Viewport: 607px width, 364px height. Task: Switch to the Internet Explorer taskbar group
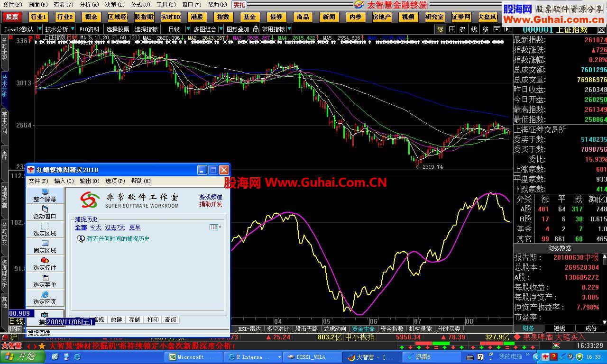coord(252,357)
